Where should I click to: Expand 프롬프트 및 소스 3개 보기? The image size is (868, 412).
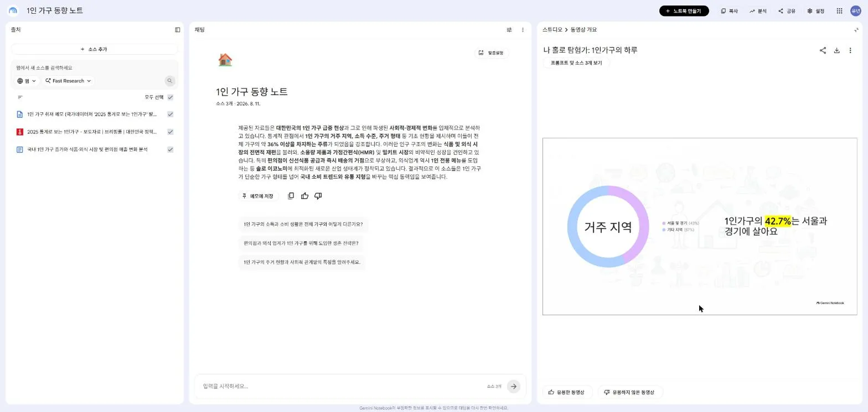coord(576,63)
